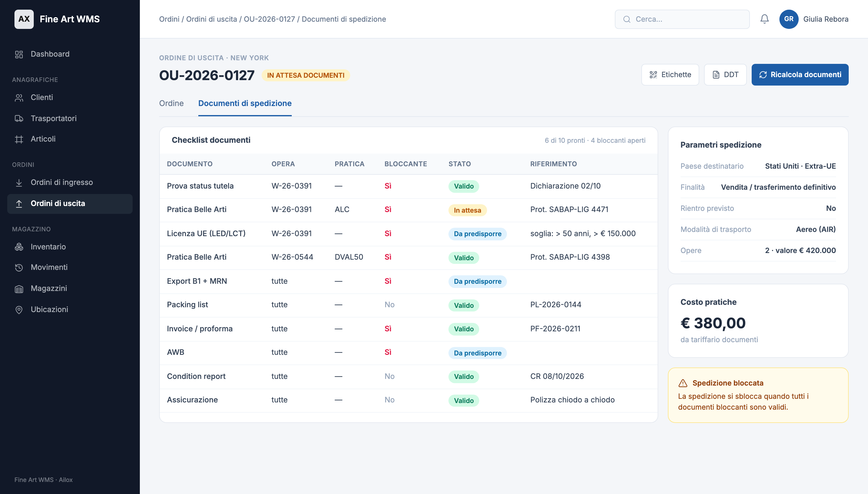This screenshot has height=494, width=868.
Task: Click the Ubicazioni map pin icon
Action: 19,309
